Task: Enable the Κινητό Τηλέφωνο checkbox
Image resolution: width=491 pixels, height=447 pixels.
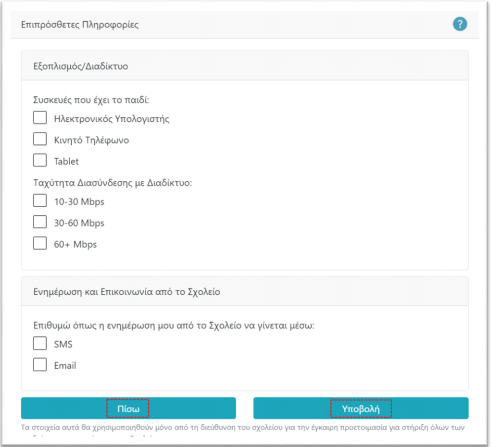Action: 40,139
